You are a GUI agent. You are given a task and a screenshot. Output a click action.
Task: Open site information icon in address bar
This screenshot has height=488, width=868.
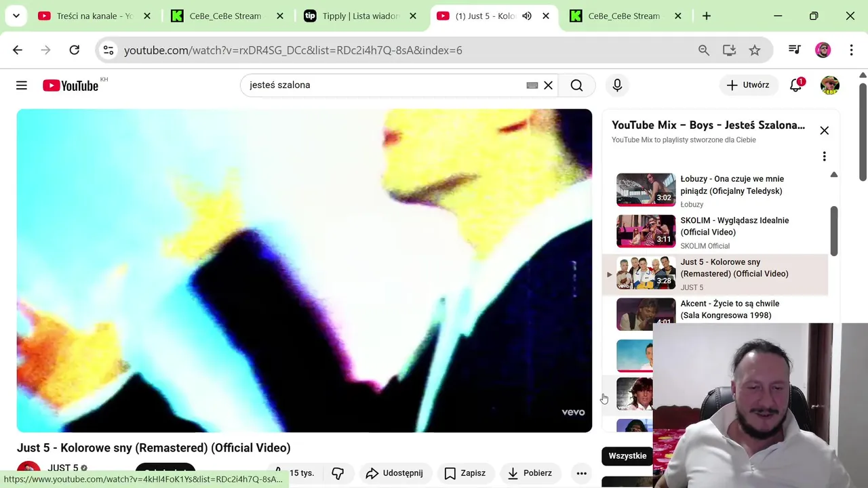pos(108,49)
